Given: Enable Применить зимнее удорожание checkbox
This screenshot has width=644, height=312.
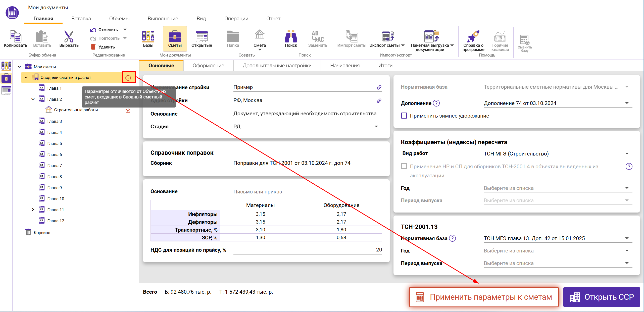Looking at the screenshot, I should click(x=404, y=116).
